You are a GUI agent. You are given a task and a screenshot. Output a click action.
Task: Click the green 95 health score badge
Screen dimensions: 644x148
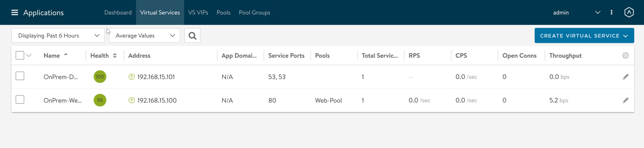[100, 100]
